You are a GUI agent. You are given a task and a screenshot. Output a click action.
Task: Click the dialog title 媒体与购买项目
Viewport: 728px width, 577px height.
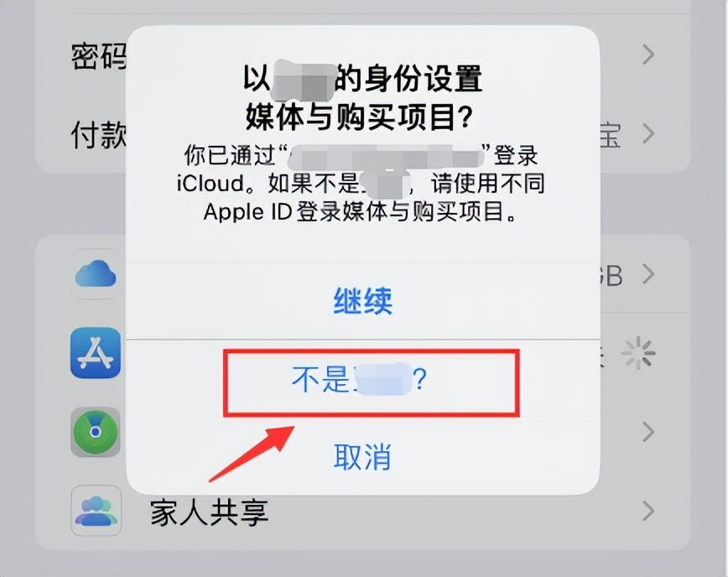point(358,116)
